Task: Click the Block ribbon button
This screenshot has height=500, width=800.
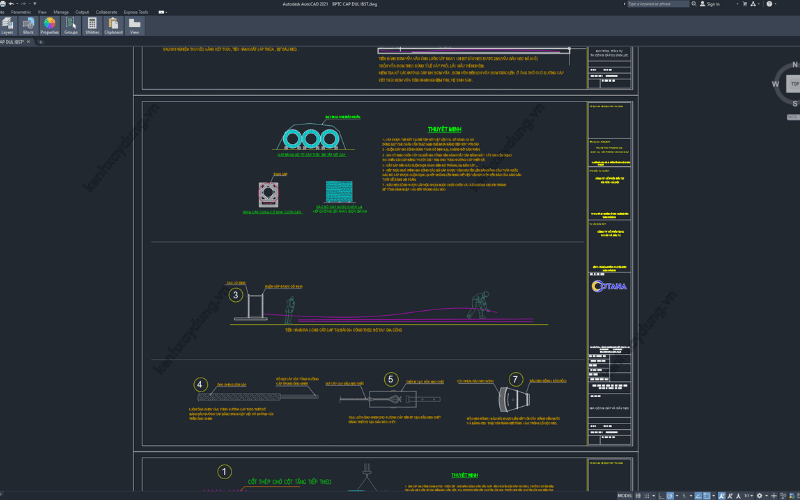Action: tap(28, 24)
